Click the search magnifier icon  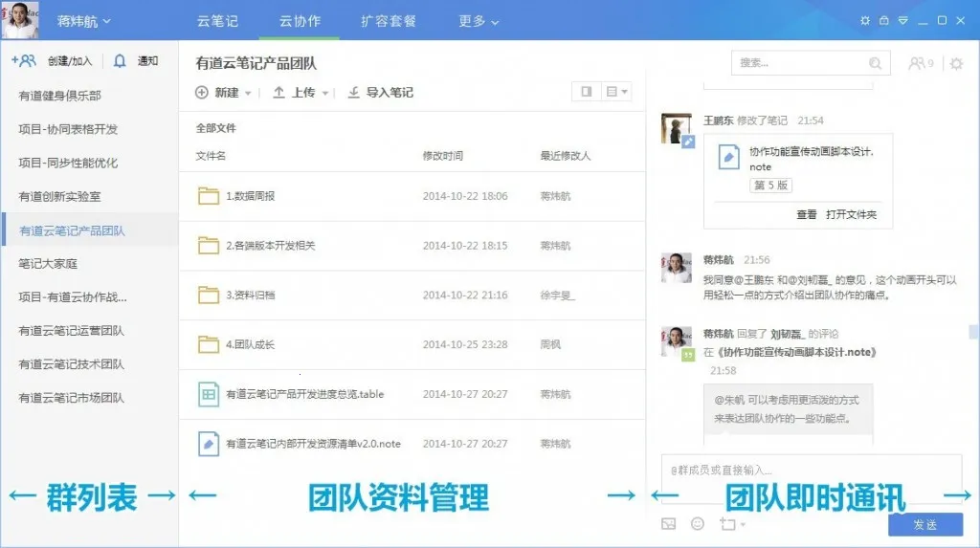click(x=875, y=63)
